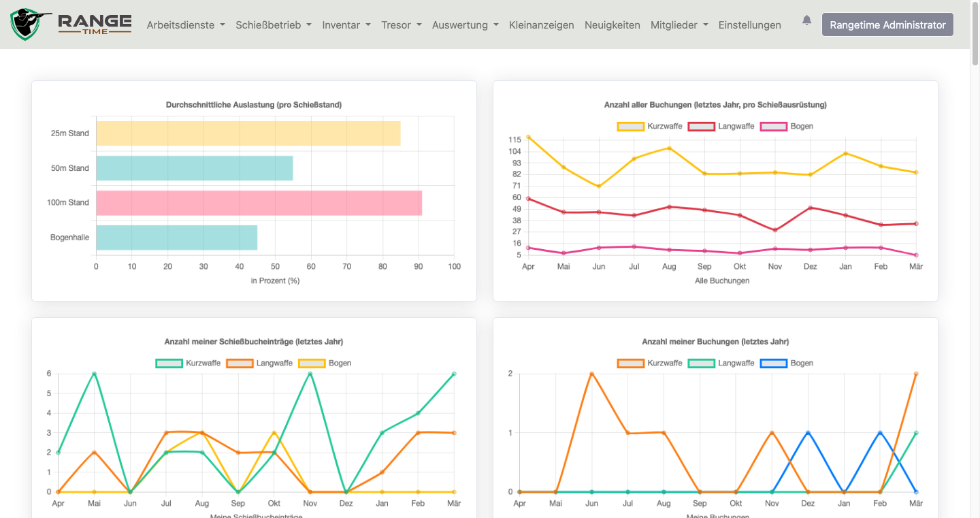Expand the Auswertung dropdown

click(465, 25)
